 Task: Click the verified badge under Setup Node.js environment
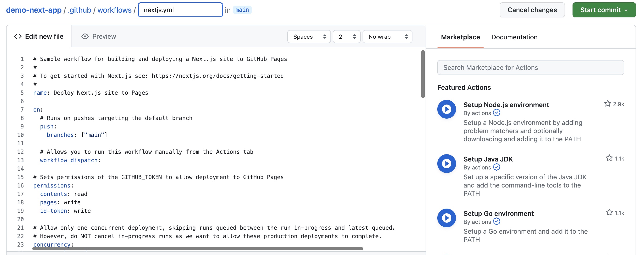(497, 113)
